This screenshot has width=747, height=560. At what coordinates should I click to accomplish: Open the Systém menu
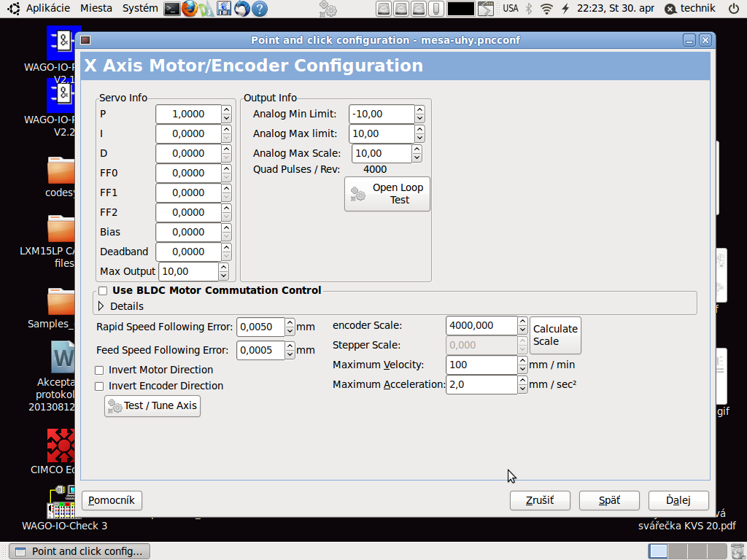click(139, 9)
